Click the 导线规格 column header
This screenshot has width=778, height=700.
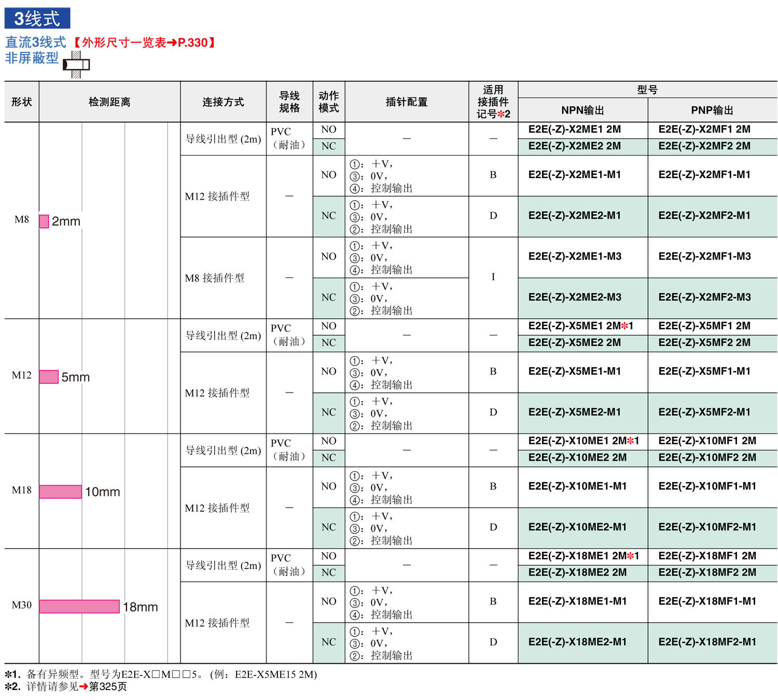pos(289,102)
